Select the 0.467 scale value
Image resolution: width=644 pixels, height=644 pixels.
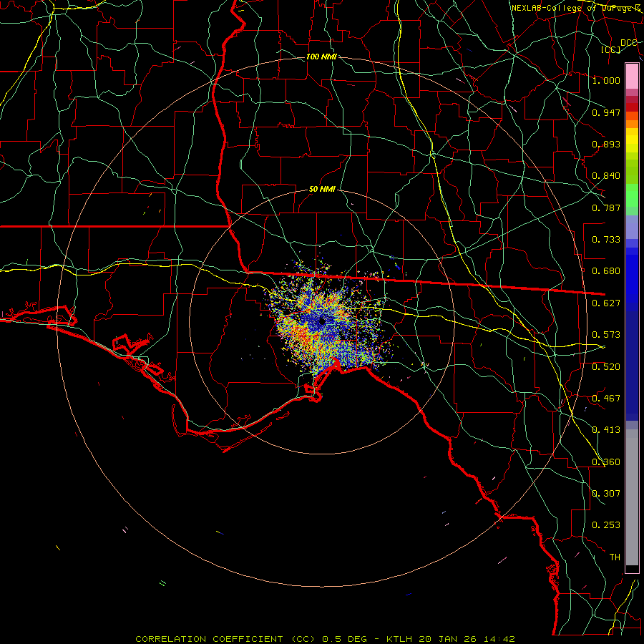tap(606, 399)
